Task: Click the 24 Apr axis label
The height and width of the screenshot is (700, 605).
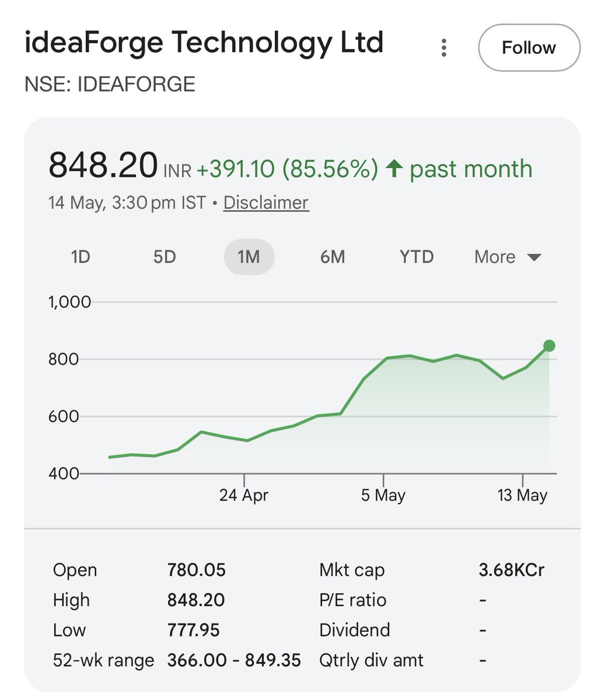Action: [244, 495]
